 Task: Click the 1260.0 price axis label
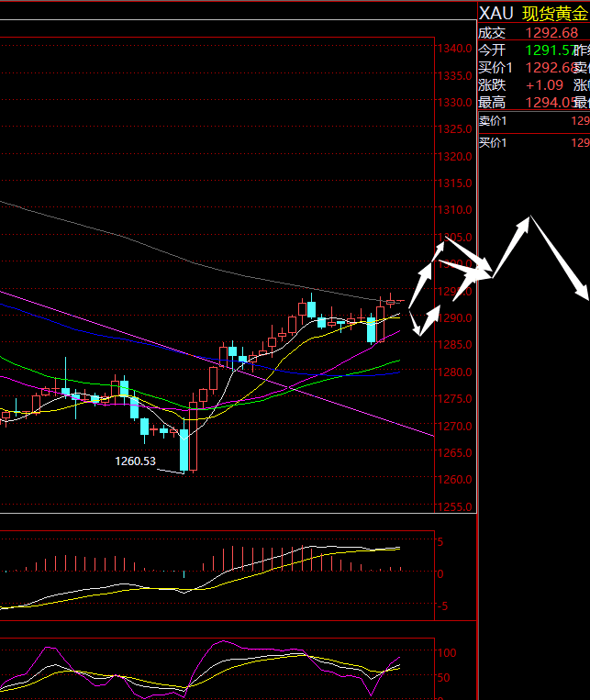pos(455,480)
